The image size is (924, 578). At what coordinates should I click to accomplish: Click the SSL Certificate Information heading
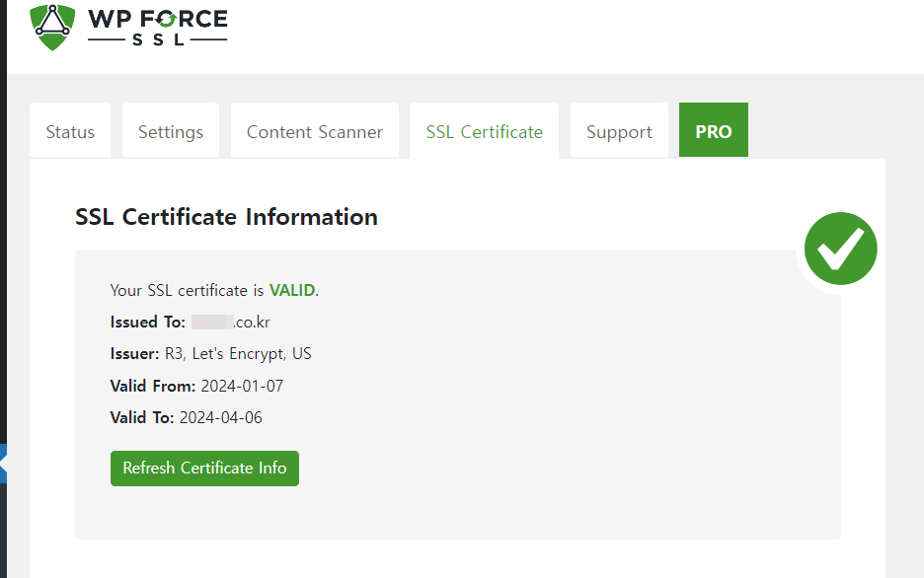[x=226, y=217]
